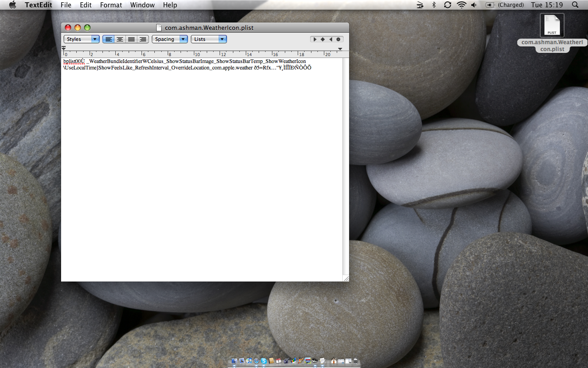
Task: Open the Spacing dropdown
Action: (x=170, y=39)
